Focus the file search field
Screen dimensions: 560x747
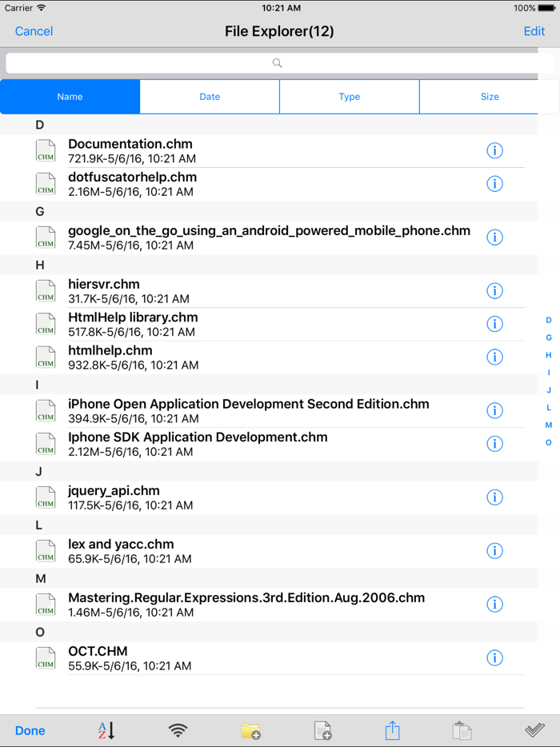pos(277,63)
